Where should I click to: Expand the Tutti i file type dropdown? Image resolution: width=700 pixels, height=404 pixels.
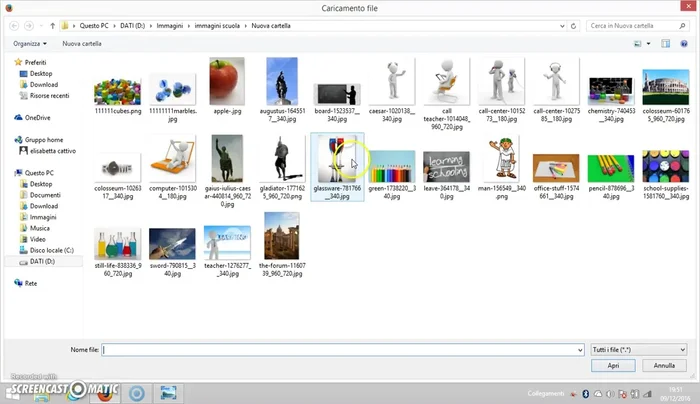(638, 350)
